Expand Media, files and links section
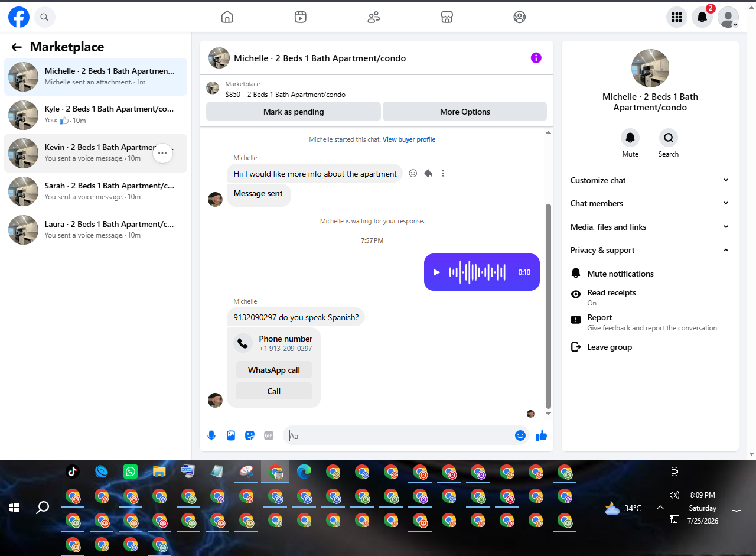This screenshot has width=756, height=556. 650,227
